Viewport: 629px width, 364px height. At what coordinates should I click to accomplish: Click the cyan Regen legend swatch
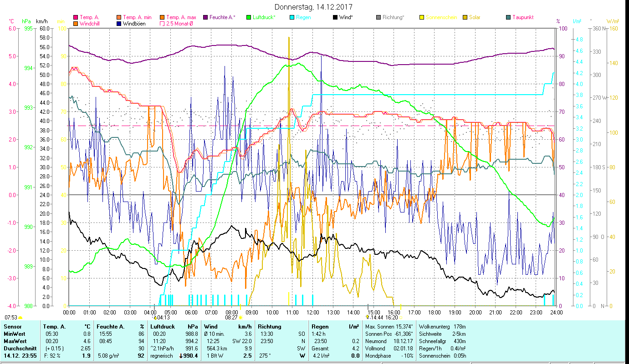(x=292, y=17)
